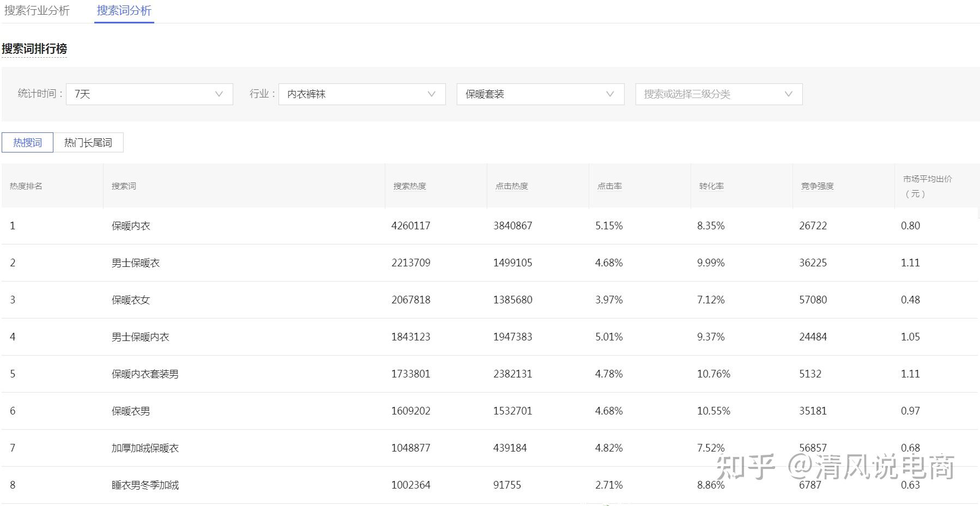This screenshot has height=506, width=980.
Task: Click chevron arrow in 内衣裤袜 selector
Action: 432,94
